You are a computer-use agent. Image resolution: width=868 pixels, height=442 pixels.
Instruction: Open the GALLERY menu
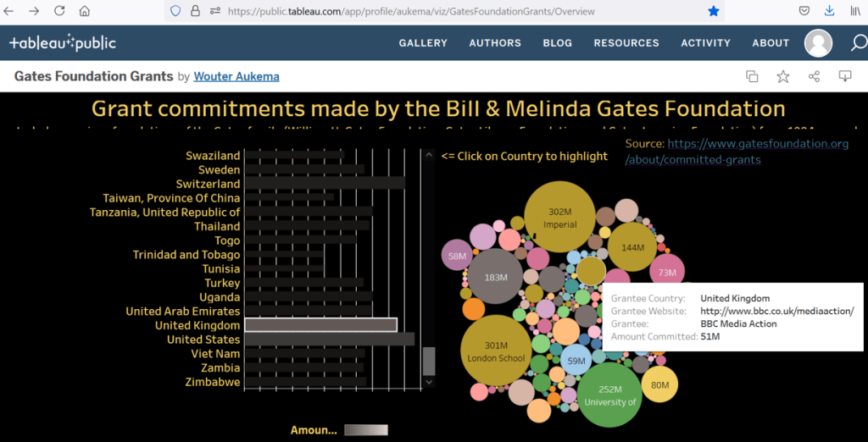point(423,43)
